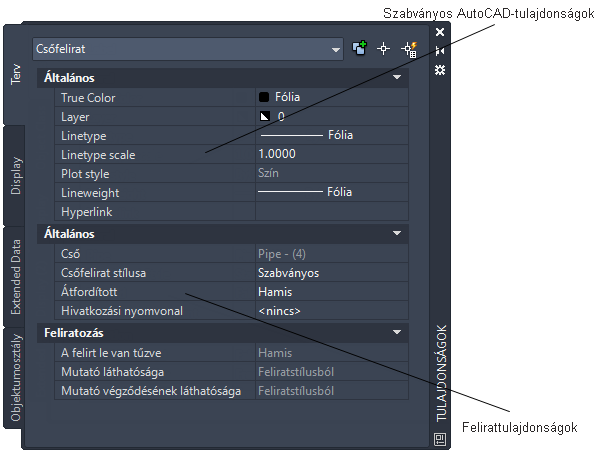This screenshot has height=451, width=600.
Task: Switch to the Display tab
Action: click(15, 176)
